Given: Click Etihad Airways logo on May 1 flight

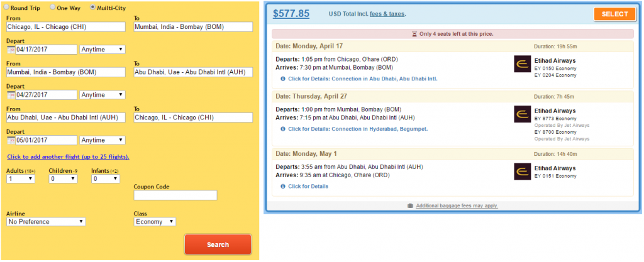Looking at the screenshot, I should (x=523, y=172).
